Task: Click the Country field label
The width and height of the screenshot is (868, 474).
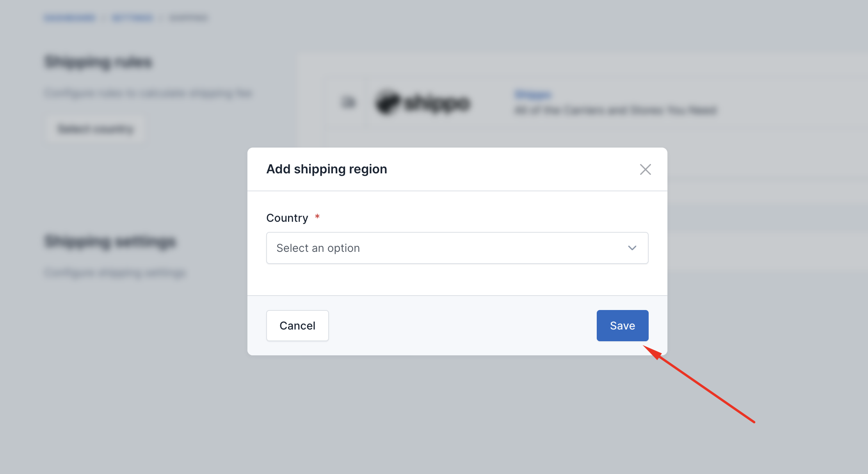Action: [x=287, y=218]
